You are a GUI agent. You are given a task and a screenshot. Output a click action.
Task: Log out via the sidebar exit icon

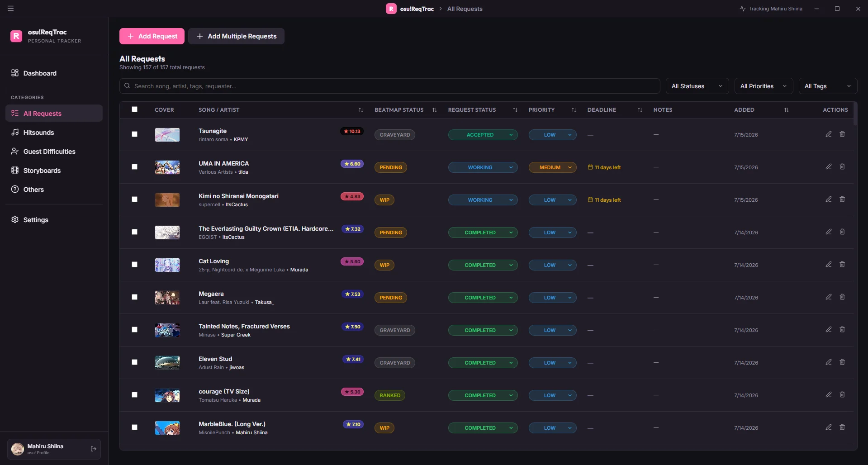(x=94, y=449)
